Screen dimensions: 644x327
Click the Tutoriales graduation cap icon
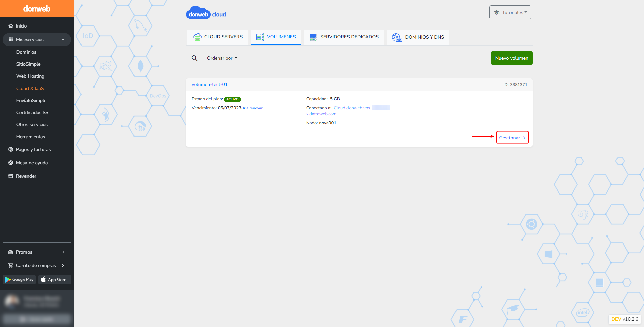click(497, 12)
